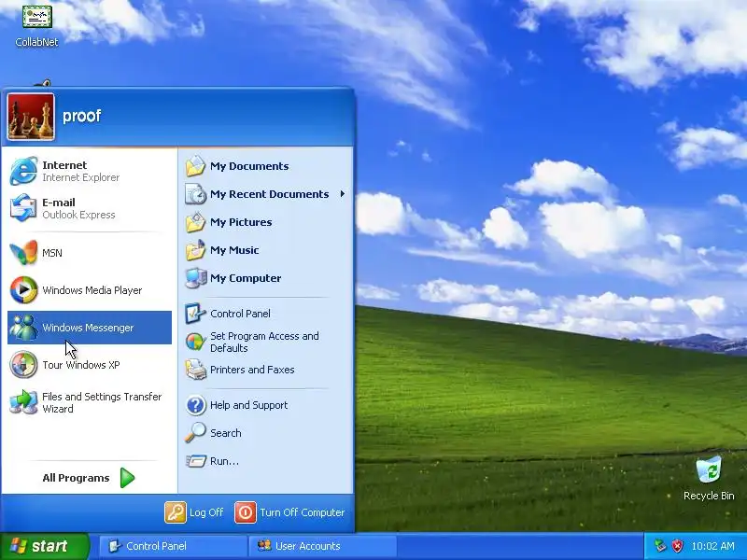
Task: Open Printers and Faxes label
Action: (x=252, y=370)
